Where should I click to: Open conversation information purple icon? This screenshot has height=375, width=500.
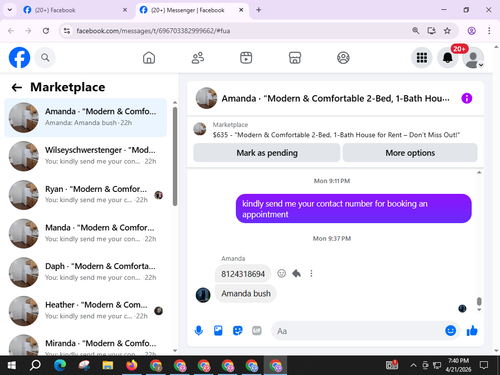(x=467, y=98)
